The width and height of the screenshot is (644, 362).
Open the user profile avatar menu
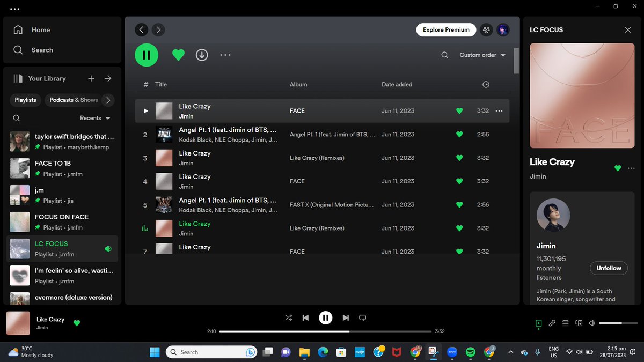click(503, 30)
